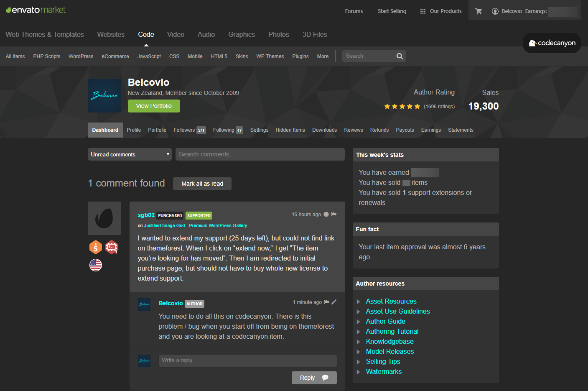Click the search magnifier icon

point(400,56)
